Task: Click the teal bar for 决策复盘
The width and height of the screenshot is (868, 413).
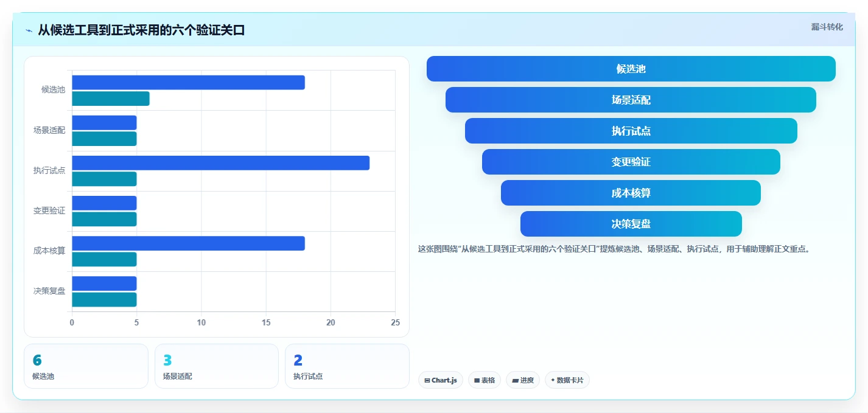Action: pyautogui.click(x=104, y=299)
